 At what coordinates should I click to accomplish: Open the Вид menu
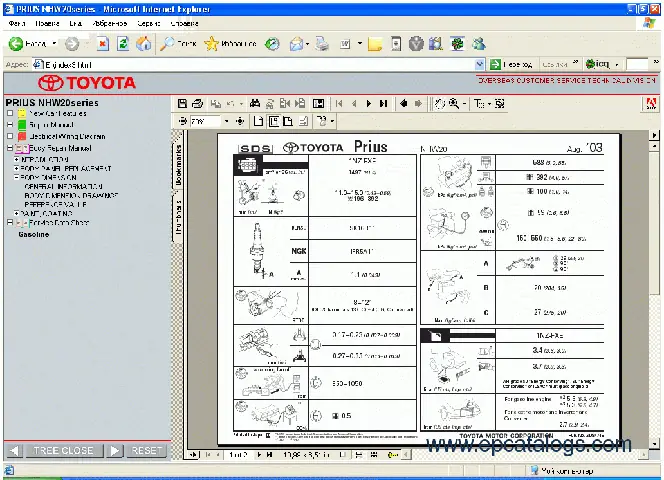[x=75, y=24]
